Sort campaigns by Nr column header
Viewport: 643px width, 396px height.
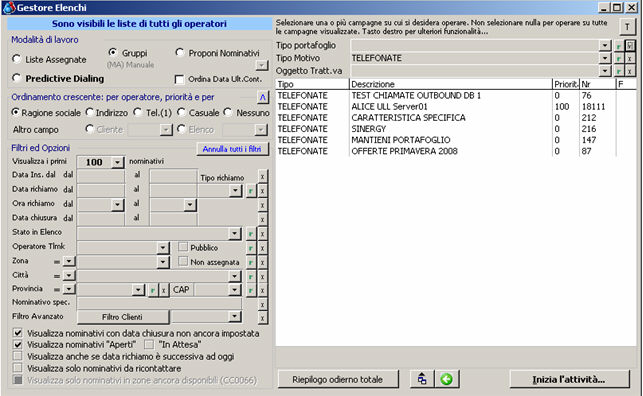coord(597,84)
